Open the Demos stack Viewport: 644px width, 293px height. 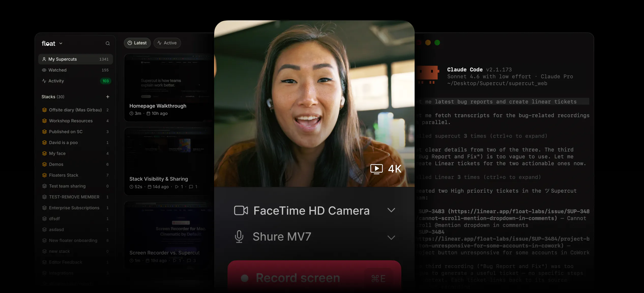click(x=76, y=164)
